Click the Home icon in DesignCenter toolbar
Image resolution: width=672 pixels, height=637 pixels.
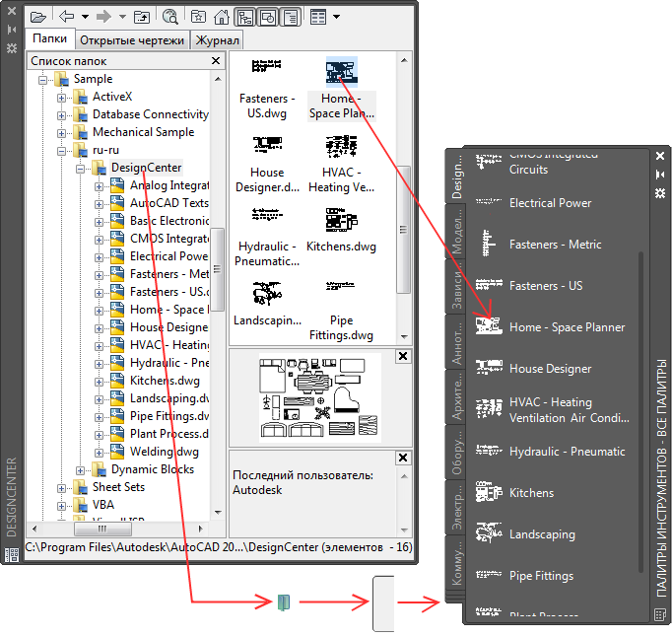click(x=221, y=17)
